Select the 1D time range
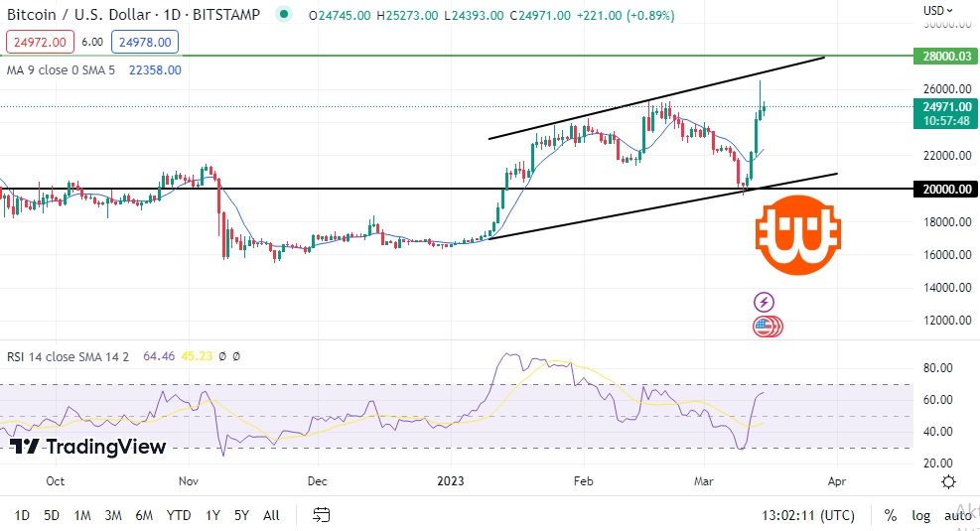Image resolution: width=980 pixels, height=531 pixels. (22, 515)
